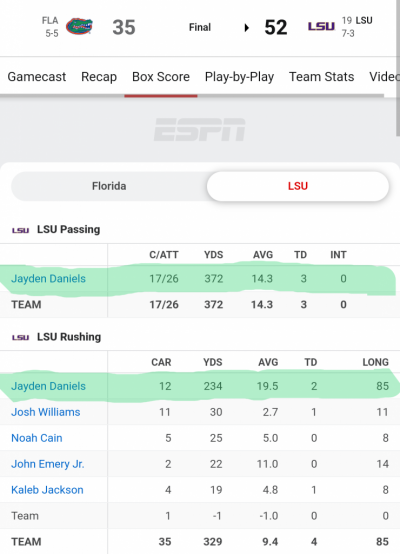Open Jayden Daniels link in rushing table

click(48, 386)
